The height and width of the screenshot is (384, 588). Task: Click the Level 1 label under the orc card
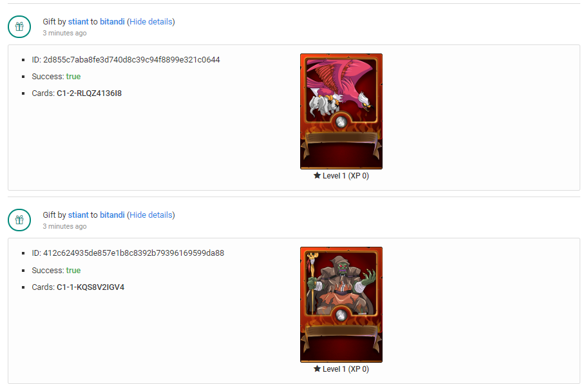[x=345, y=369]
